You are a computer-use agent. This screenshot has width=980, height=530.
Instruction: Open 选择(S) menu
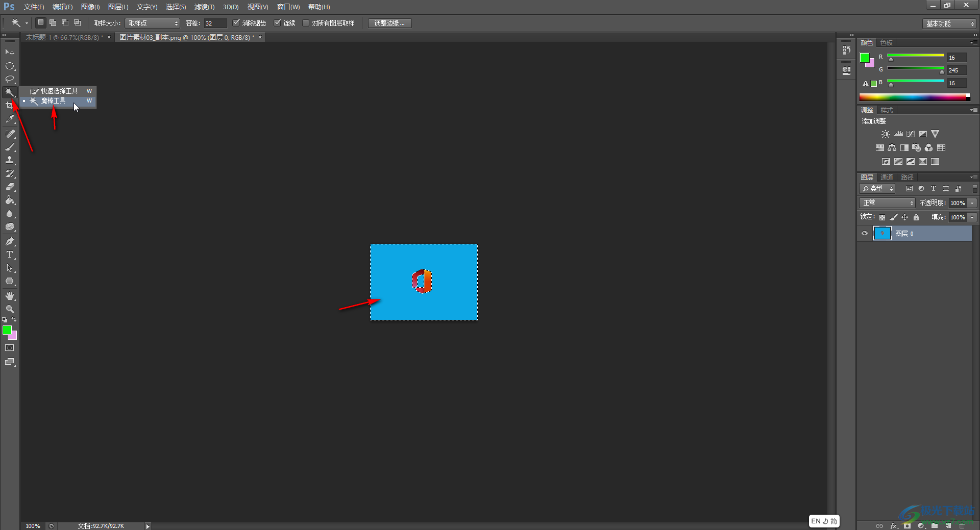[176, 7]
